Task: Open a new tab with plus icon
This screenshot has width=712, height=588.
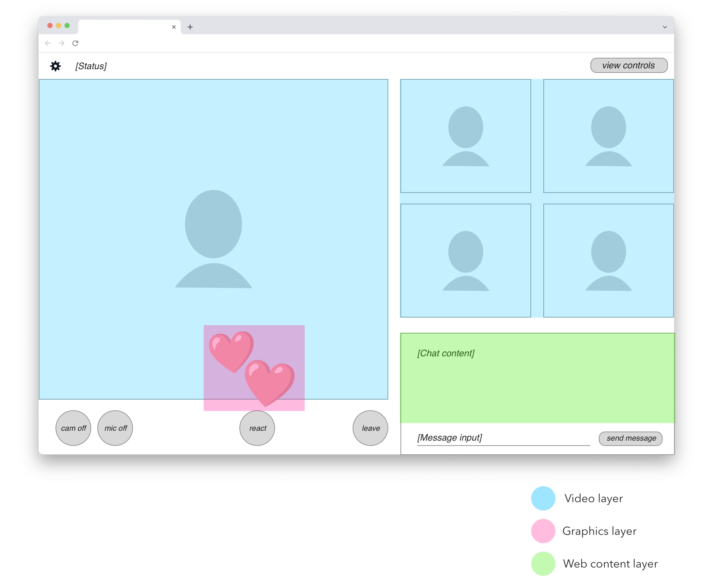Action: pyautogui.click(x=190, y=27)
